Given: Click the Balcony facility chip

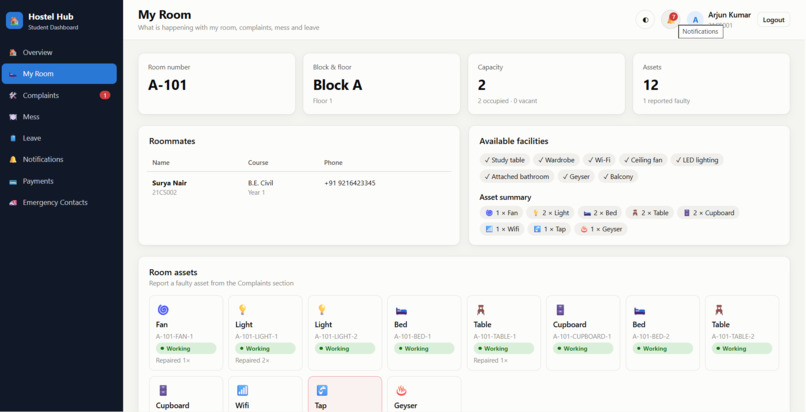Looking at the screenshot, I should tap(618, 176).
